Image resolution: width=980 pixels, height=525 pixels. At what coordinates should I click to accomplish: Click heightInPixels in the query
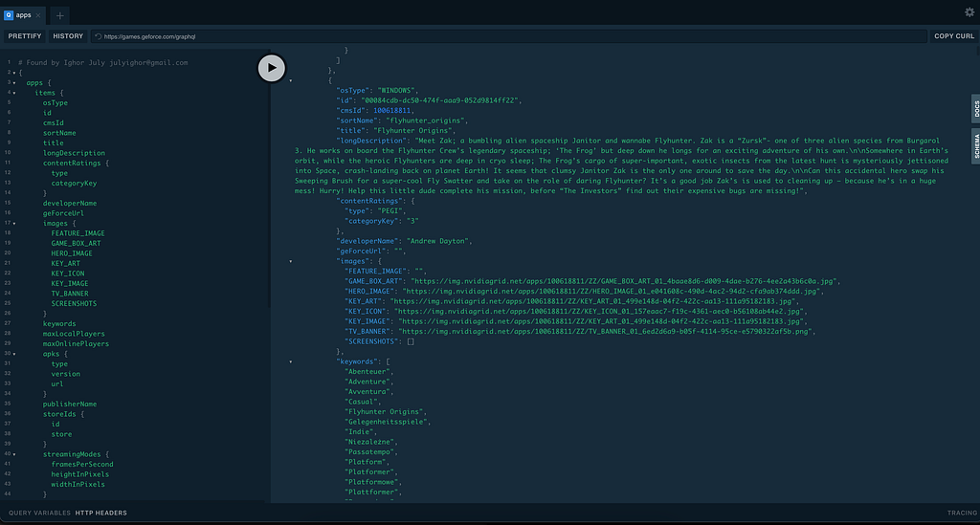point(80,474)
